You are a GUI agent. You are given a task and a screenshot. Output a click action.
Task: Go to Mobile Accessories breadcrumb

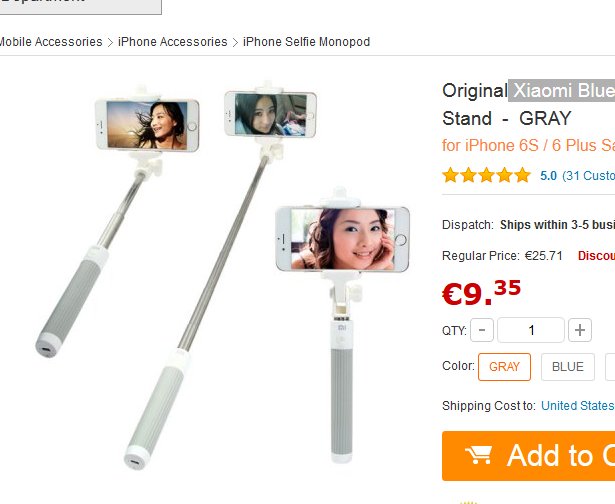pos(50,42)
